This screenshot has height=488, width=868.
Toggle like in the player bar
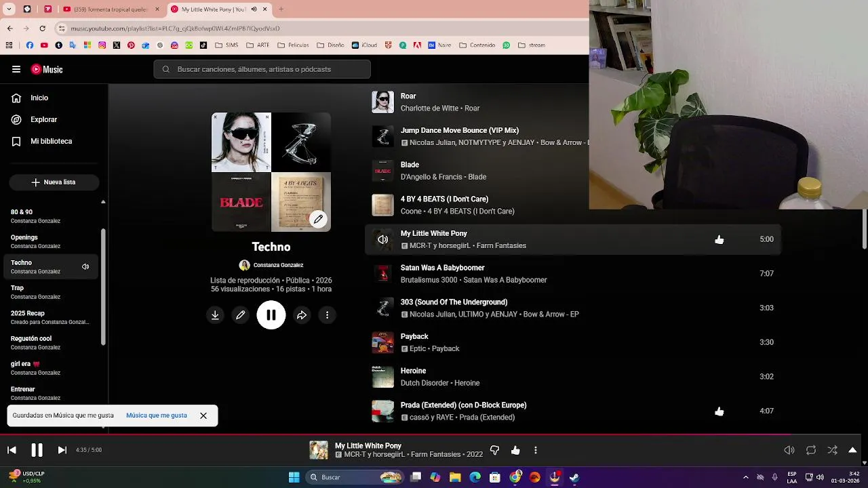[515, 450]
